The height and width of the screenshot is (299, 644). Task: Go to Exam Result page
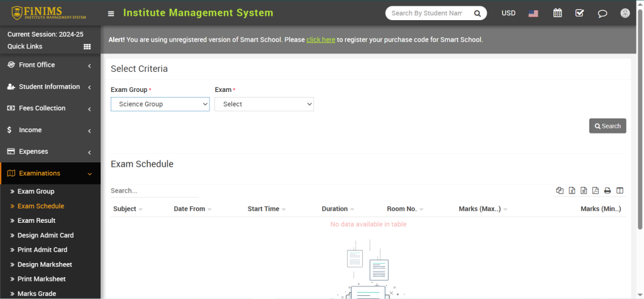36,220
